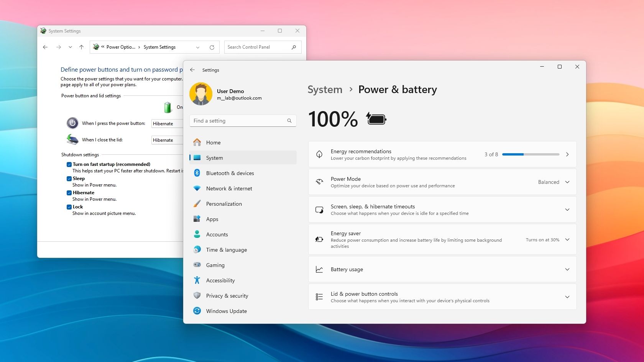Select Home in the Settings sidebar
644x362 pixels.
click(x=213, y=142)
